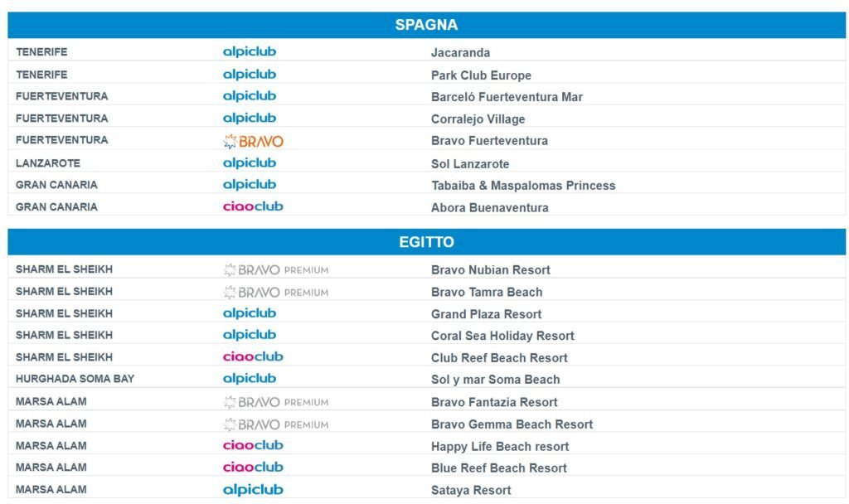Click the EGITTO section header
The image size is (849, 504).
[x=426, y=242]
